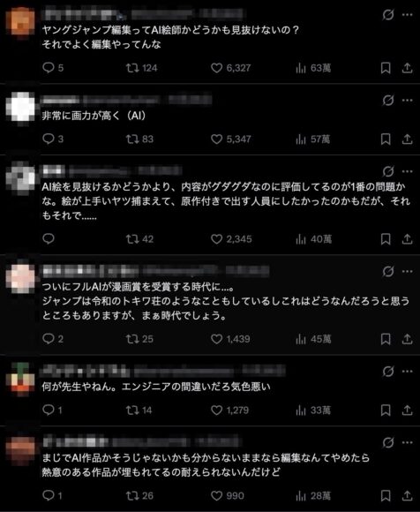View stats showing 33萬 views
This screenshot has width=420, height=512.
click(313, 410)
